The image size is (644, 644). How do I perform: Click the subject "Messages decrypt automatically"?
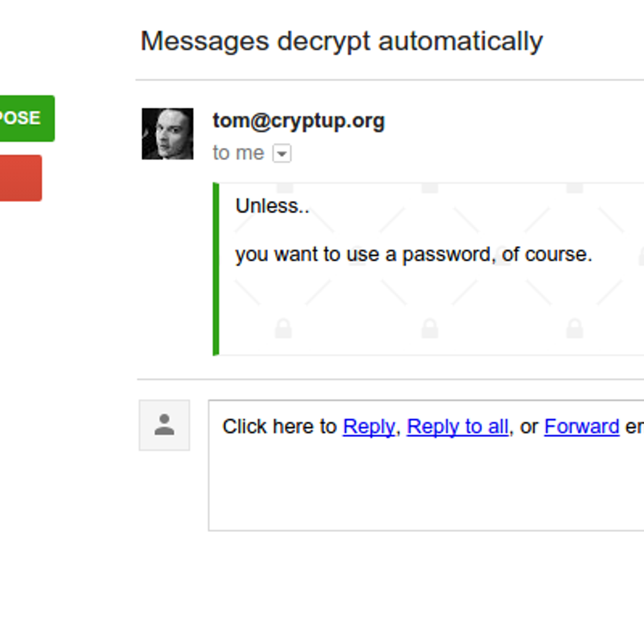(x=342, y=42)
